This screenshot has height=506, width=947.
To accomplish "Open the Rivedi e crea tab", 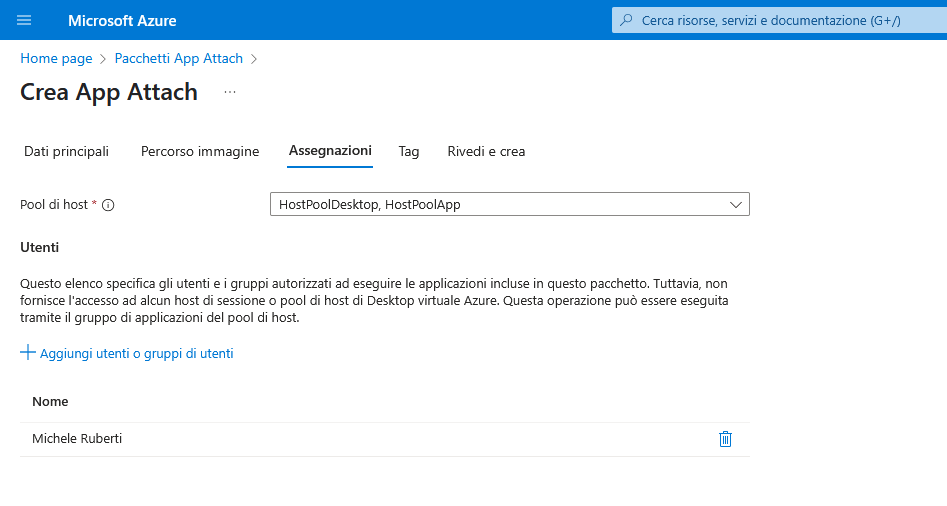I will tap(486, 152).
